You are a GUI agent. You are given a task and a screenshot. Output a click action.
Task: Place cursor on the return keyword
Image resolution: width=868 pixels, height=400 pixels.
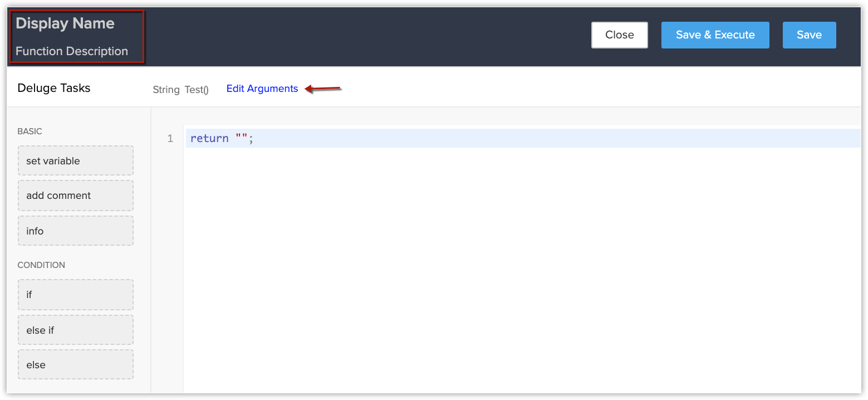(209, 139)
